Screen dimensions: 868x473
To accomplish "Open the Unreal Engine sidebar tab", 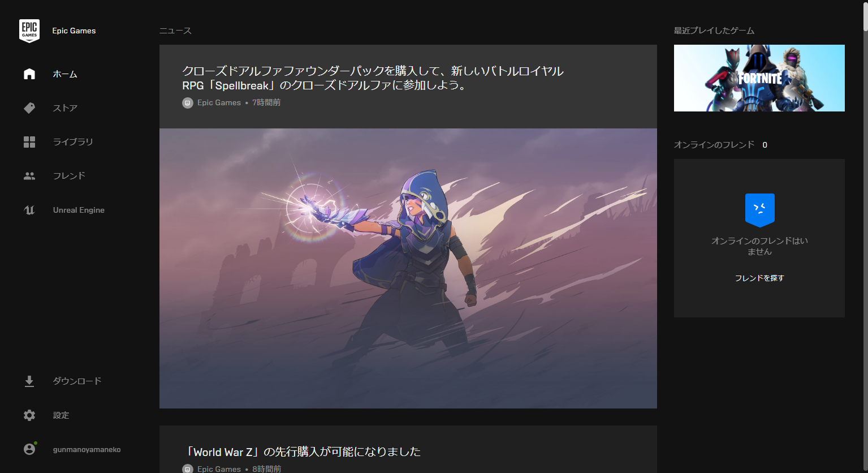I will 79,210.
